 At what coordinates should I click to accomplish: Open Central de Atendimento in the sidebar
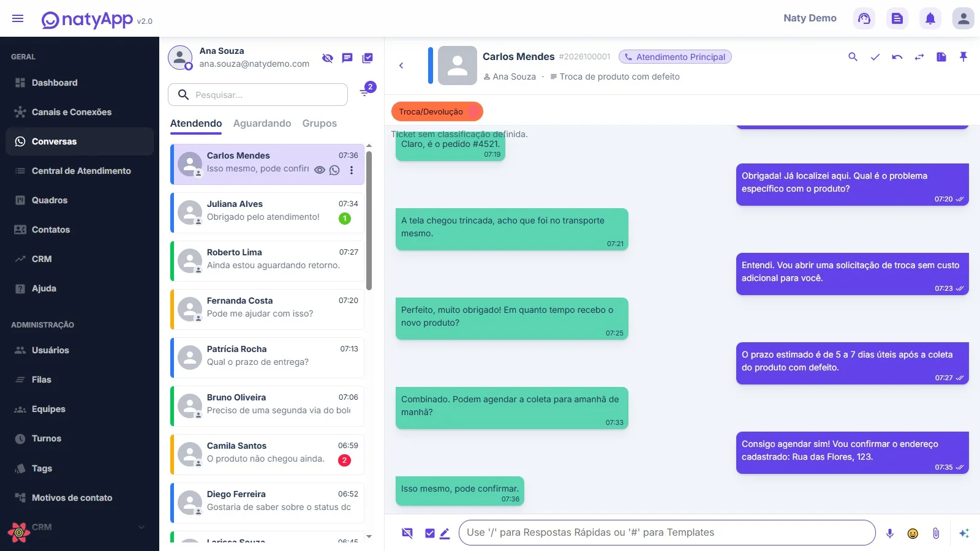click(80, 171)
